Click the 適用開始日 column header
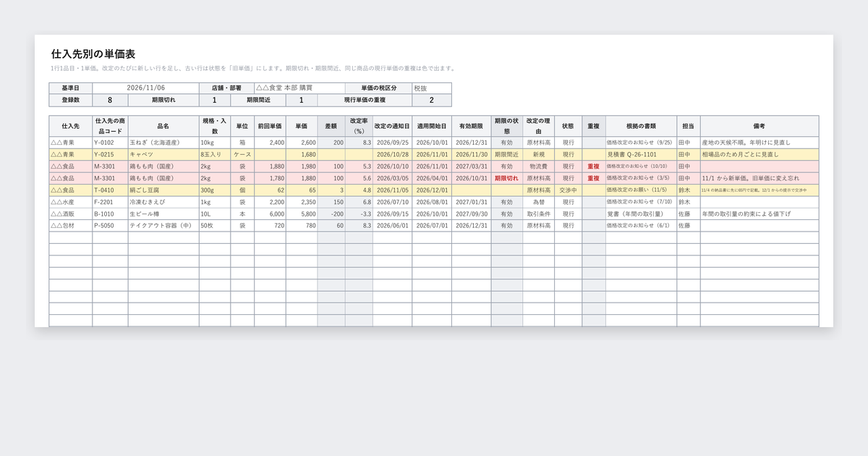This screenshot has width=868, height=456. click(x=432, y=126)
